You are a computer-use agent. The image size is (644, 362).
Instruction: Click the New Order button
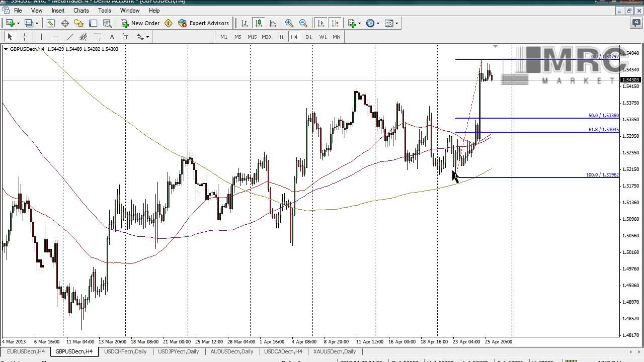coord(140,23)
